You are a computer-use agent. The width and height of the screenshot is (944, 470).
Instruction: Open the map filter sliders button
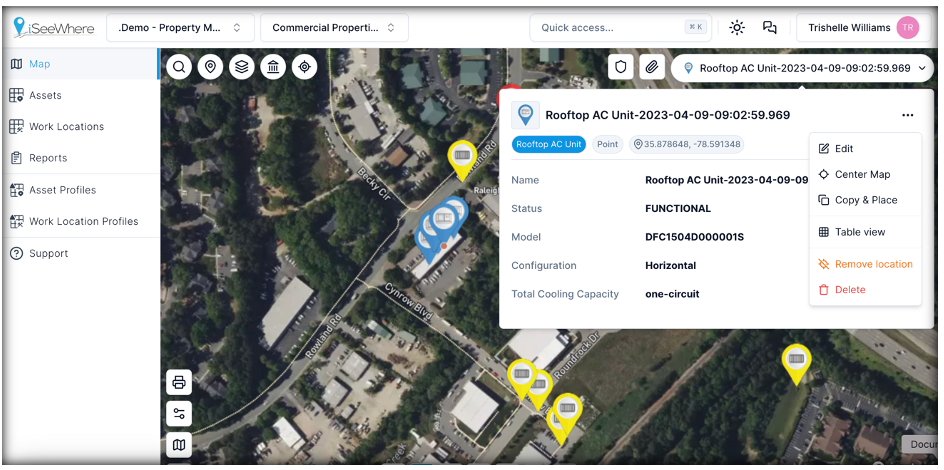coord(179,413)
